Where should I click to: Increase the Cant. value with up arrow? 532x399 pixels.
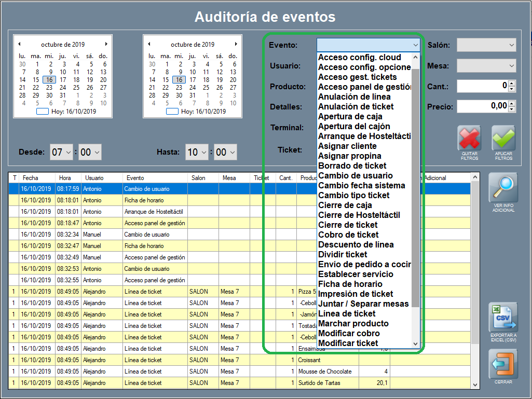(512, 83)
